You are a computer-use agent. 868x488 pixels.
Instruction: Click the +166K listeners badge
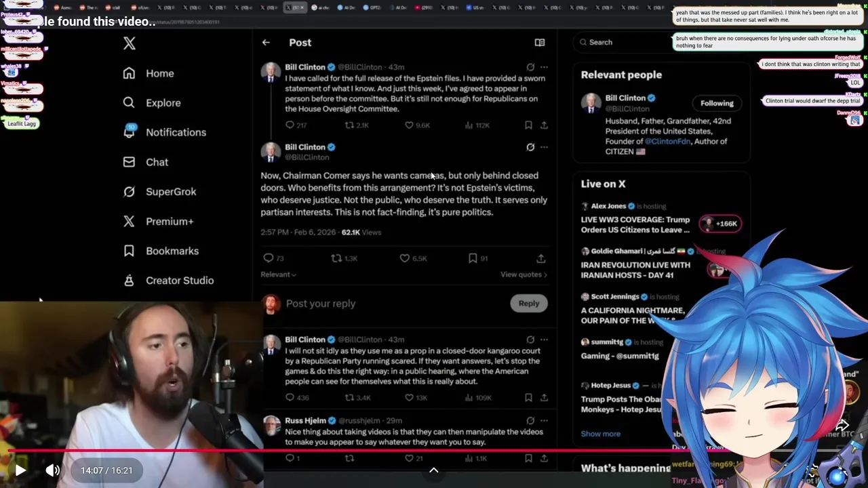[720, 224]
